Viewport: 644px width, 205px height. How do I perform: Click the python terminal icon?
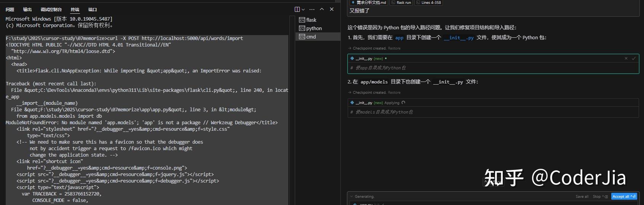click(x=302, y=28)
